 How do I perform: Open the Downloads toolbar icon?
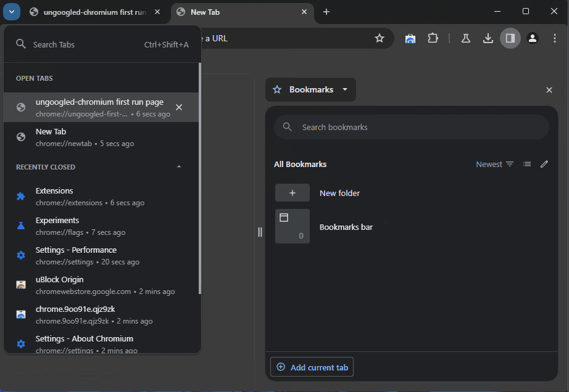(488, 38)
